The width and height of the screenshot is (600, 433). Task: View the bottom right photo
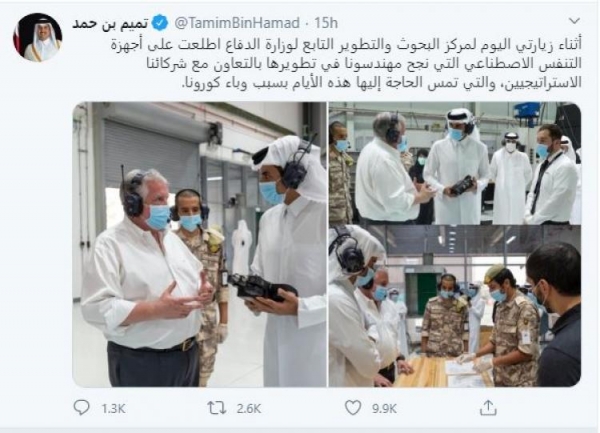pos(455,306)
